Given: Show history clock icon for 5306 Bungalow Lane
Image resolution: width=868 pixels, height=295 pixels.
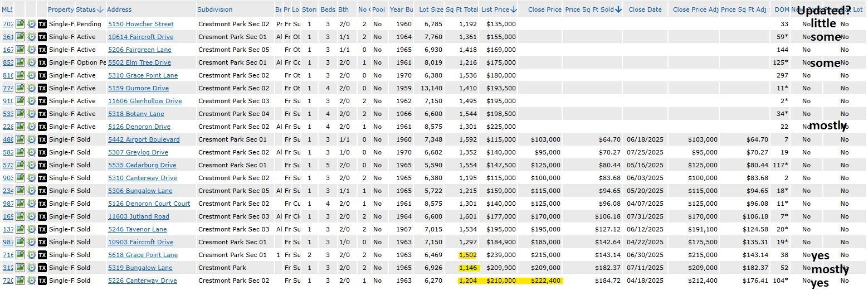Looking at the screenshot, I should 31,191.
